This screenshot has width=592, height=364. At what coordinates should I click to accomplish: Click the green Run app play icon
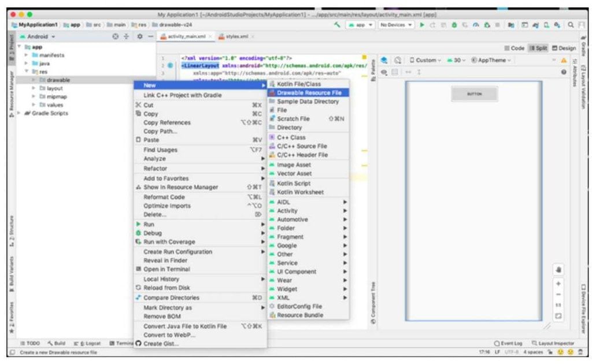point(423,25)
